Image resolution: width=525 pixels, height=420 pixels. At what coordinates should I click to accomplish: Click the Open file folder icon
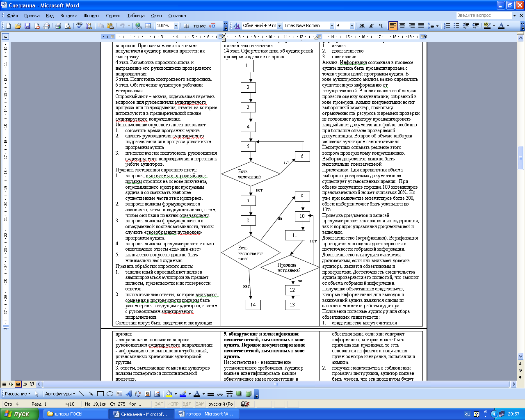click(x=18, y=26)
